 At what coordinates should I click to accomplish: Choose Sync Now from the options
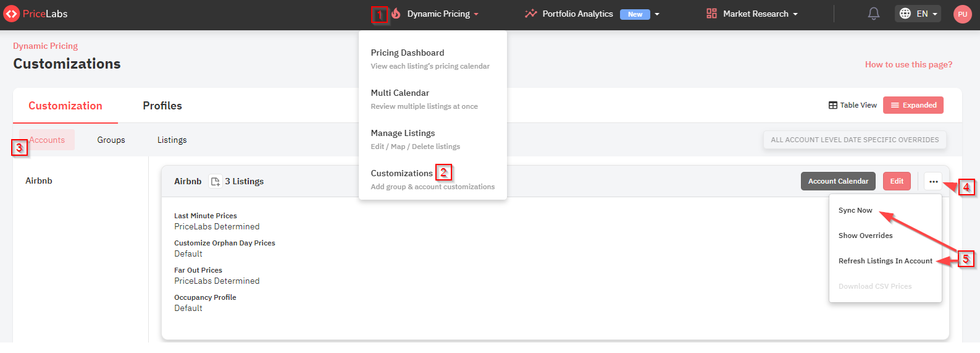(855, 210)
